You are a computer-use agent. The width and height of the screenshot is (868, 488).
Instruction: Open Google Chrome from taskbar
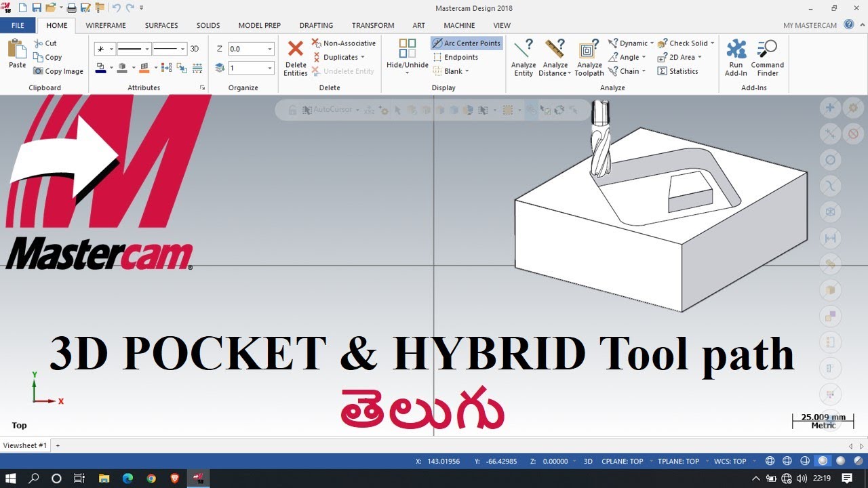click(x=151, y=479)
